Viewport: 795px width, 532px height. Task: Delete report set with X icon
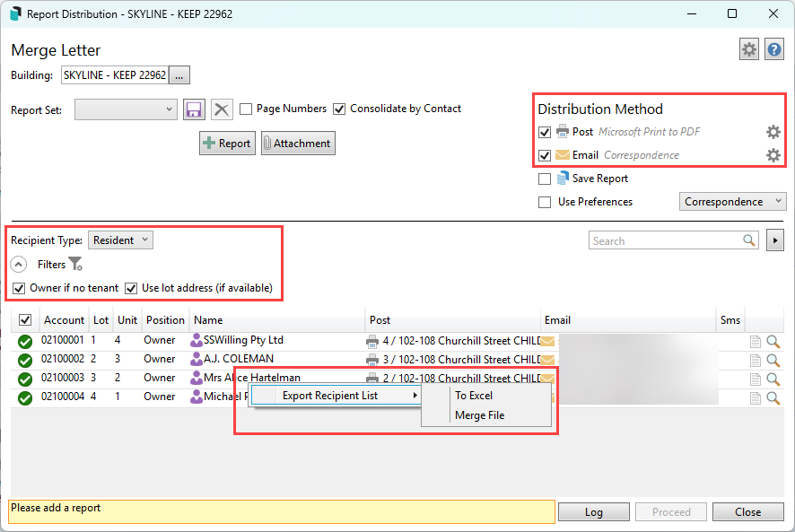click(x=222, y=109)
